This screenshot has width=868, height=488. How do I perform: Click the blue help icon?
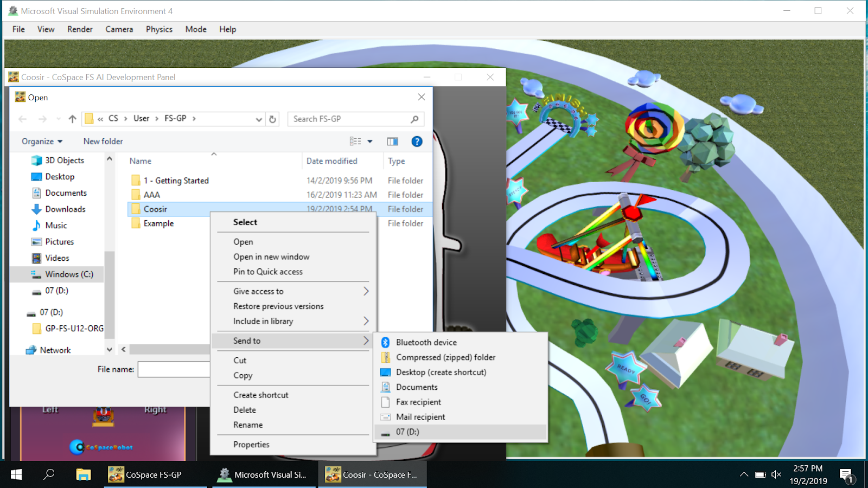pyautogui.click(x=417, y=142)
